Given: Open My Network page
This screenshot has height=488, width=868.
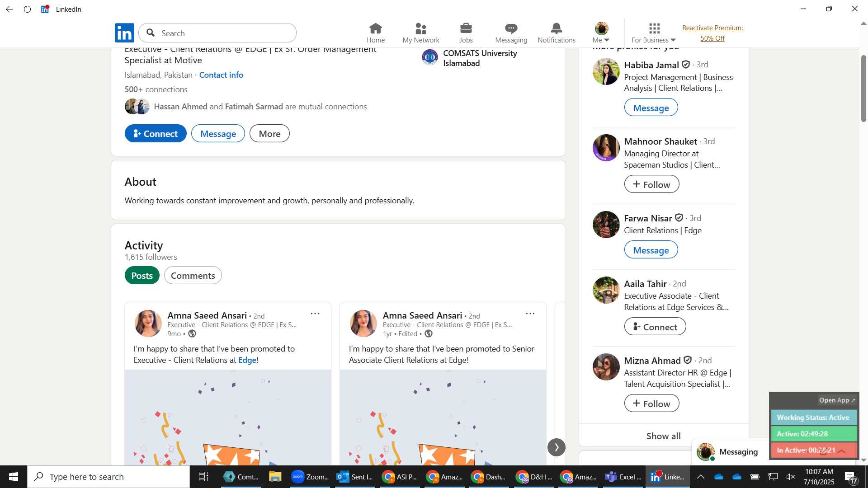Looking at the screenshot, I should click(420, 33).
